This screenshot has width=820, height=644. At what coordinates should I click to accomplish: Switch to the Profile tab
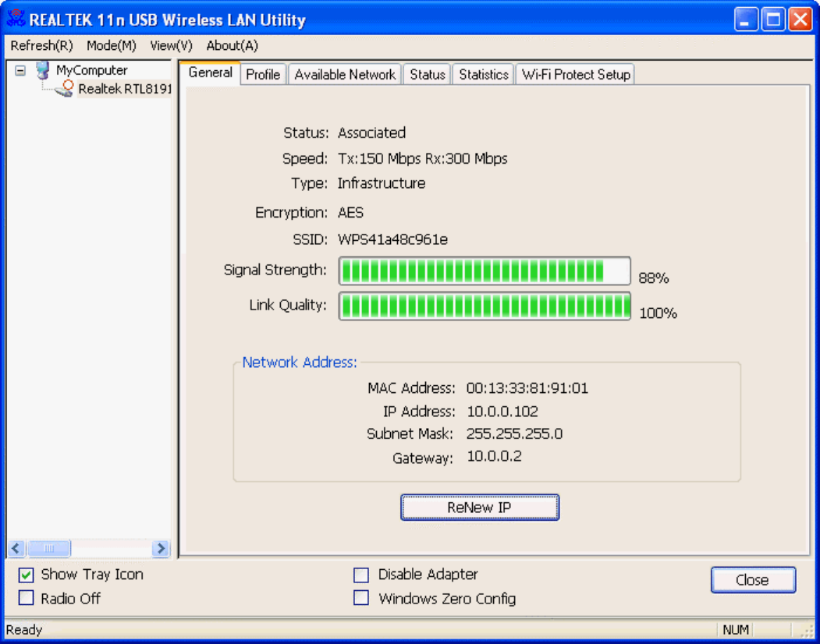tap(263, 75)
